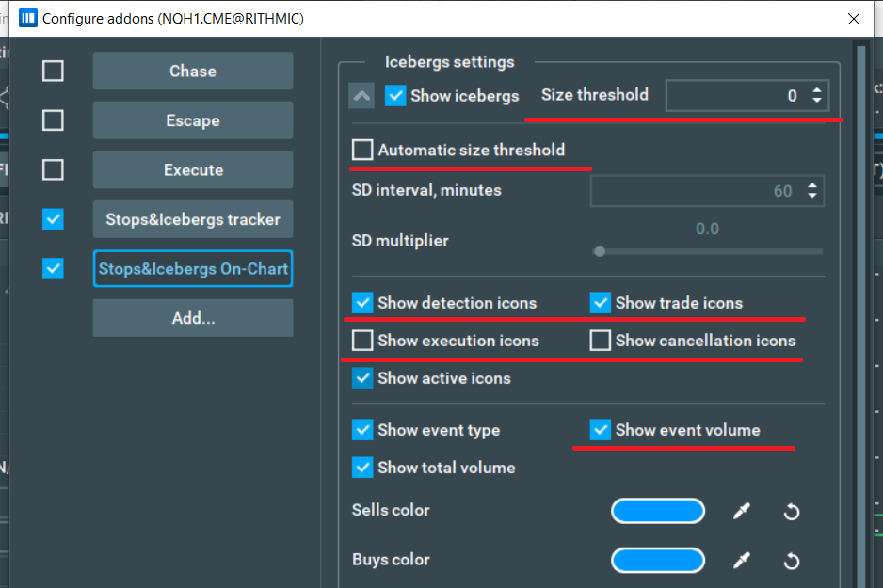Reset the Buys color to default
883x588 pixels.
tap(792, 561)
